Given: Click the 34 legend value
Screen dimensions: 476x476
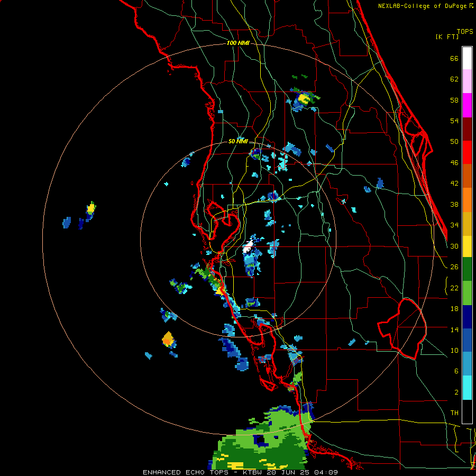Looking at the screenshot, I should (454, 225).
